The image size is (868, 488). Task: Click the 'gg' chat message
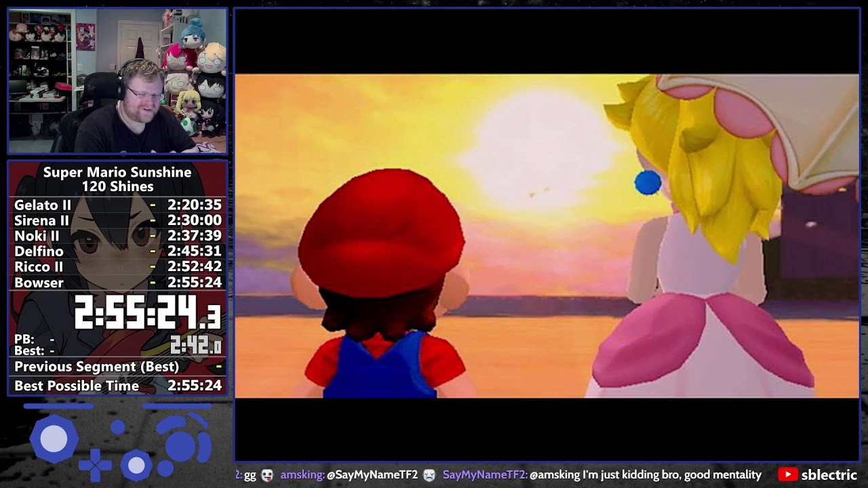pos(250,475)
